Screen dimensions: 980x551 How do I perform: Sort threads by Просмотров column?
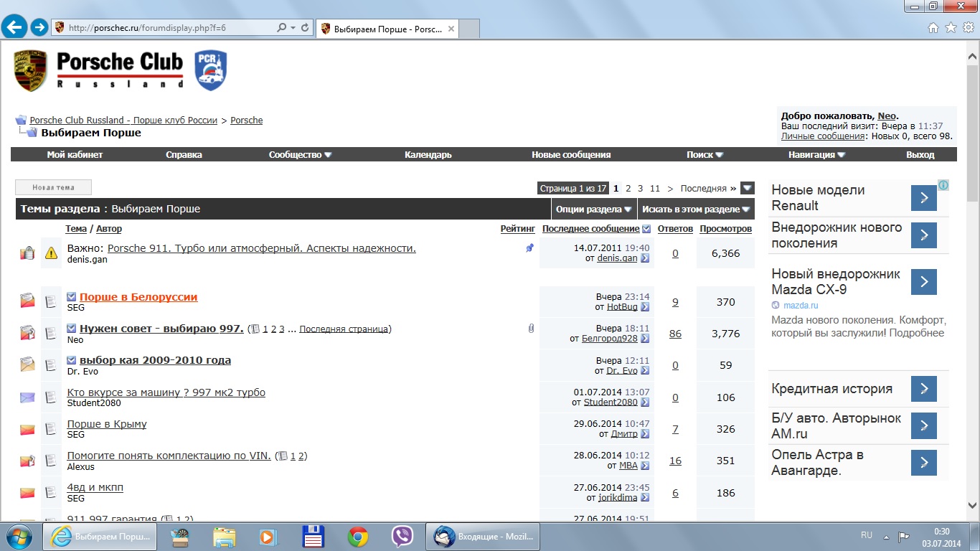tap(726, 229)
